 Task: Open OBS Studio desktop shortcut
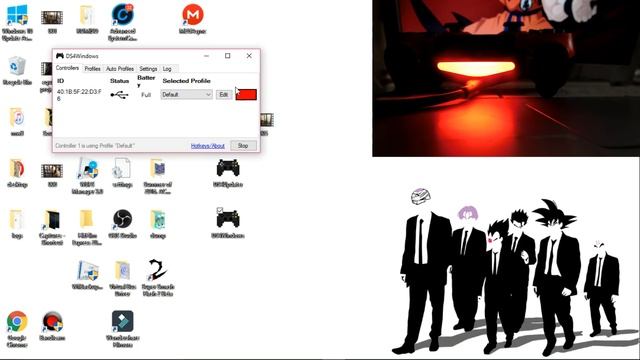[122, 224]
